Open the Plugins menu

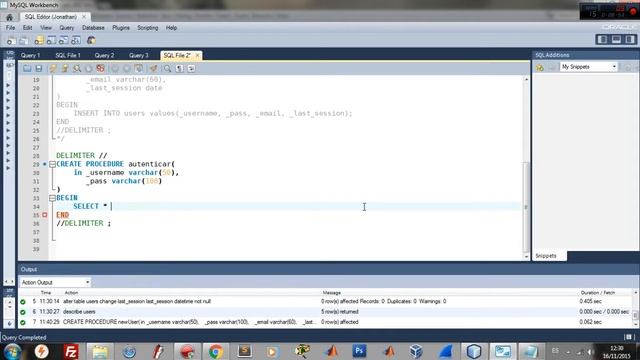point(121,28)
